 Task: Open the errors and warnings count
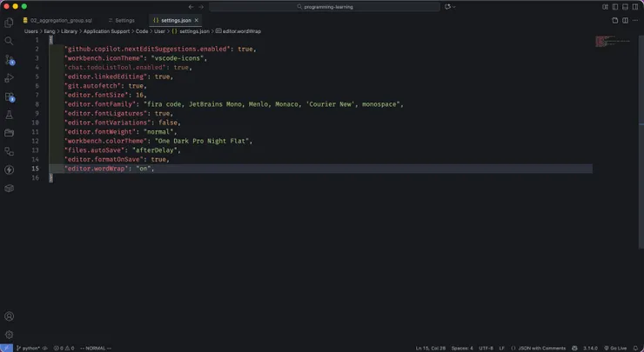coord(64,348)
